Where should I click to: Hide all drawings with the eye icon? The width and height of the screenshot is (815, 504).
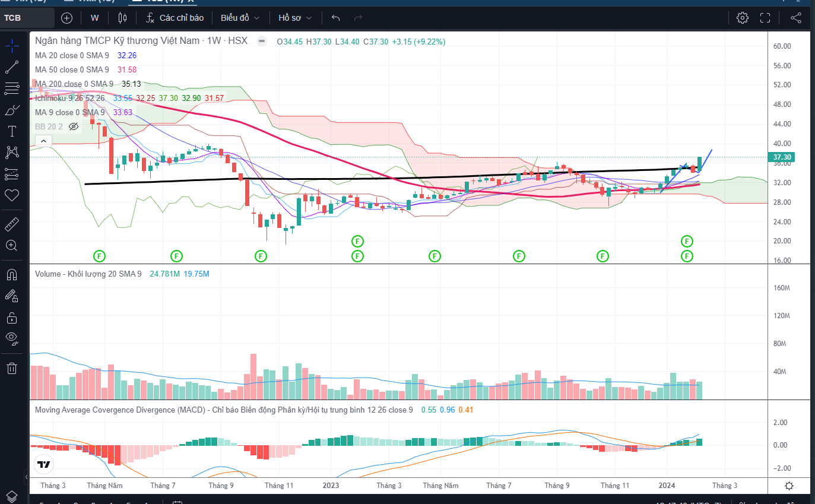pos(12,339)
